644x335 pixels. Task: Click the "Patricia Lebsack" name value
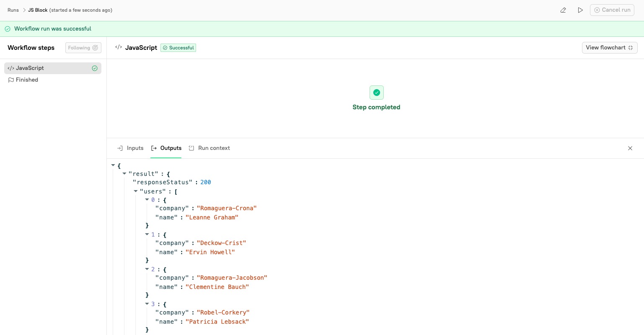pos(217,322)
